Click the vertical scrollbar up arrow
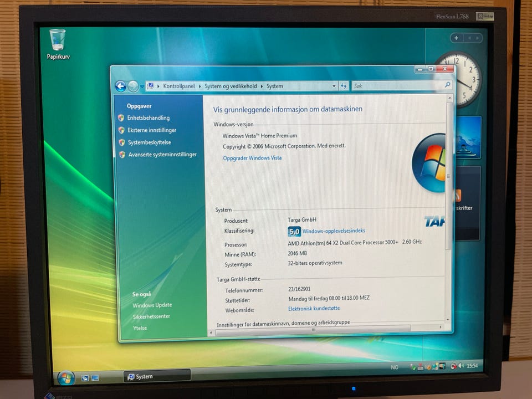This screenshot has width=532, height=399. tap(449, 99)
